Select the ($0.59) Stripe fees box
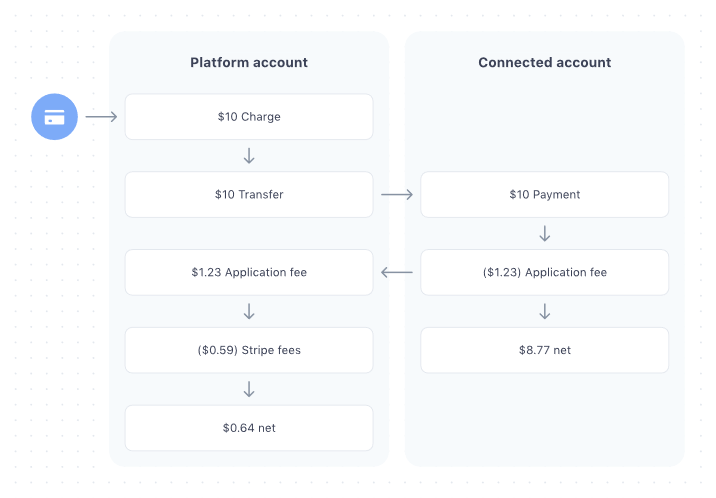This screenshot has width=716, height=498. [249, 350]
